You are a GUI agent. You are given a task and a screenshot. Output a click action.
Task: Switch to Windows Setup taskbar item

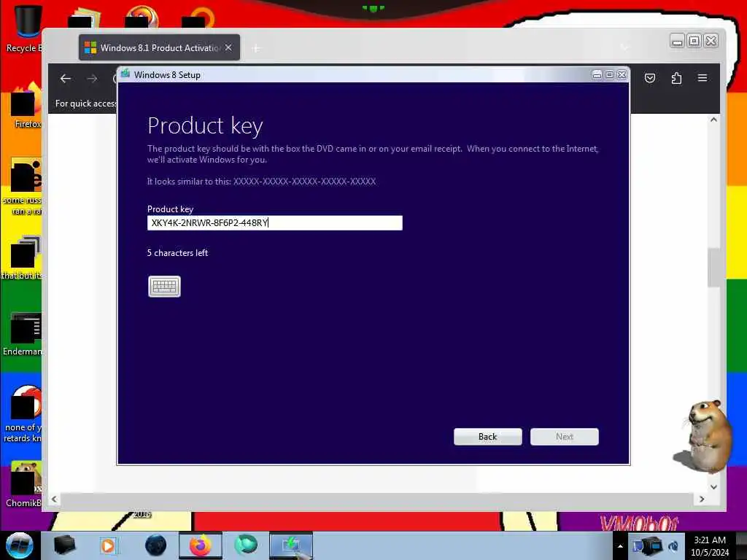pos(291,545)
